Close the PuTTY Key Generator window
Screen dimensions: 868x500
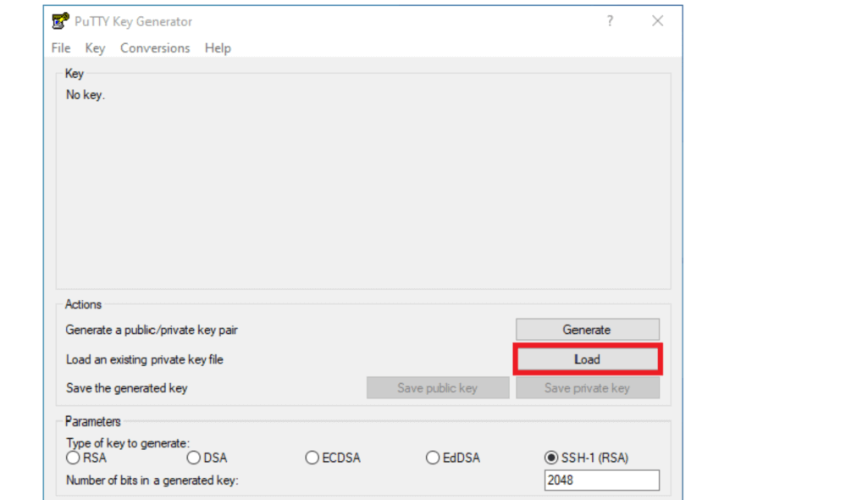(x=657, y=21)
